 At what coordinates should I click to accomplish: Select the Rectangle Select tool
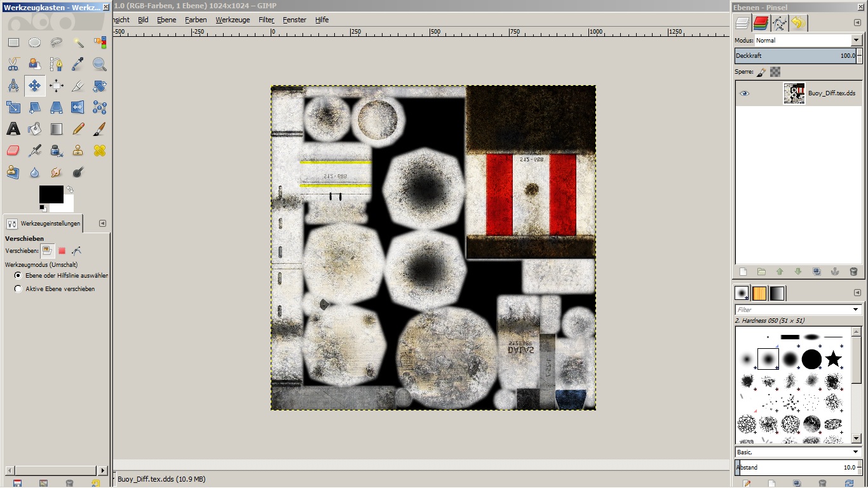click(x=13, y=43)
